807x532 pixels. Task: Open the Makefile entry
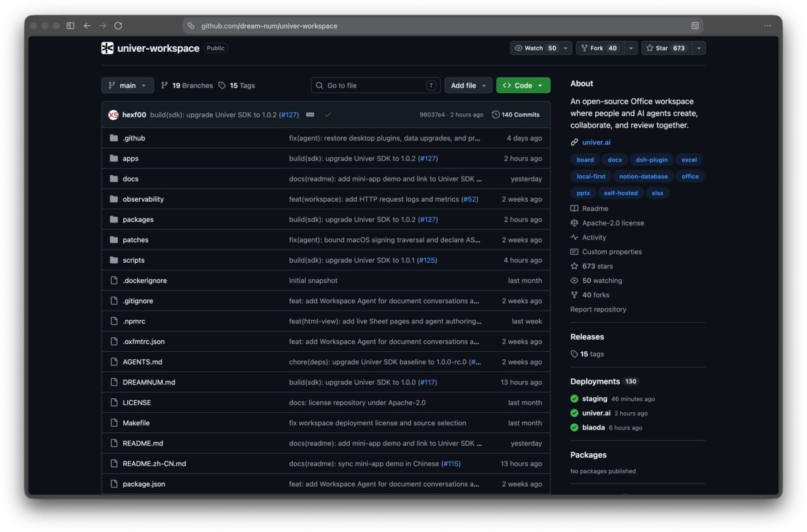136,423
